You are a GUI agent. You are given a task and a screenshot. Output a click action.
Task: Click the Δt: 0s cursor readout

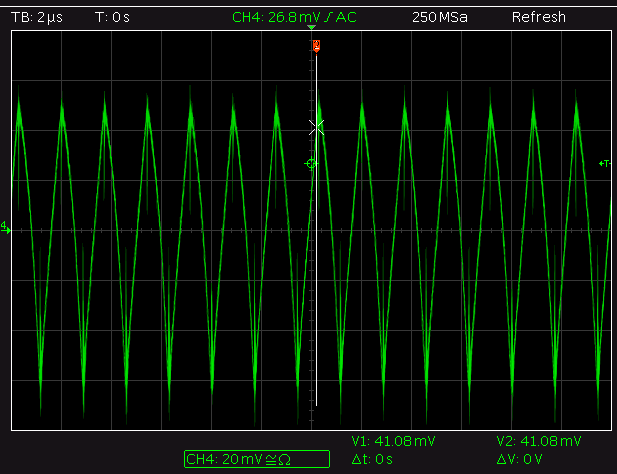(x=372, y=459)
